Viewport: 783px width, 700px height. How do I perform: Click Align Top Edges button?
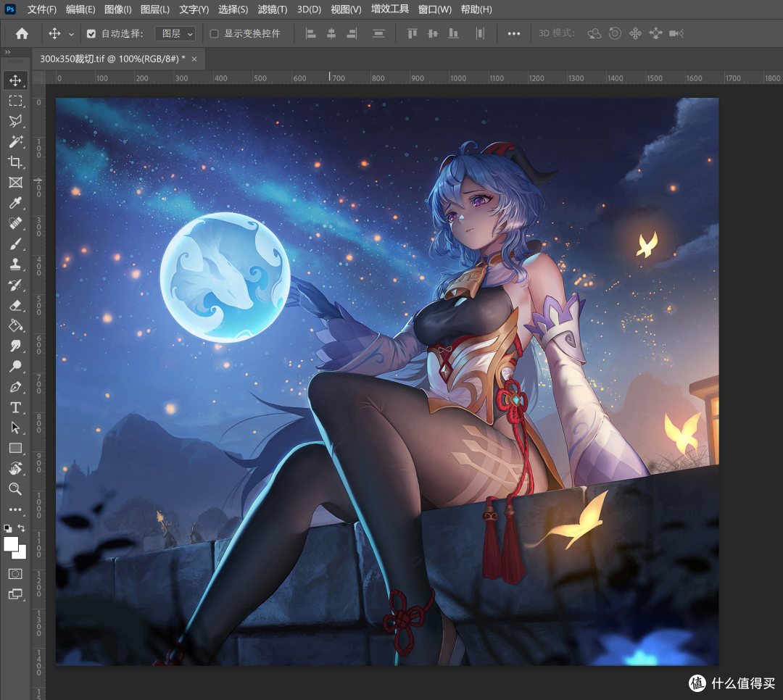[x=413, y=33]
